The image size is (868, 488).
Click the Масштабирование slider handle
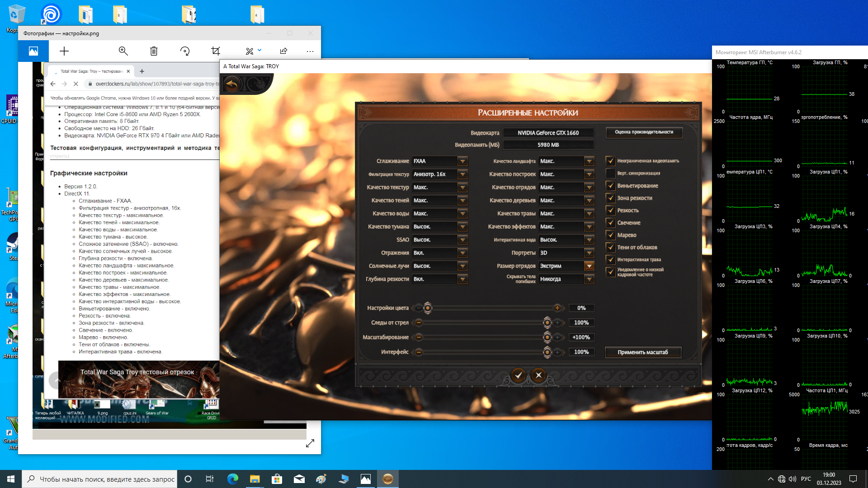(547, 338)
